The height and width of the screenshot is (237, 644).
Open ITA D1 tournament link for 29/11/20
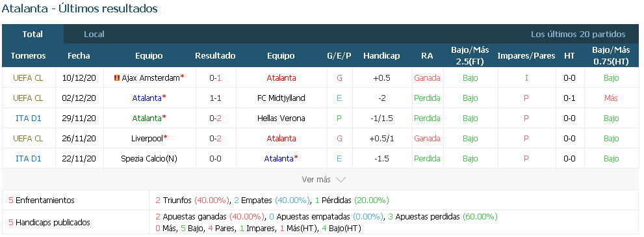click(x=29, y=118)
